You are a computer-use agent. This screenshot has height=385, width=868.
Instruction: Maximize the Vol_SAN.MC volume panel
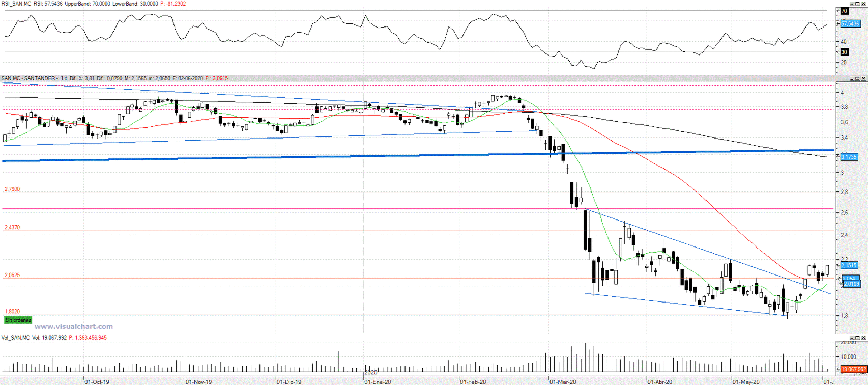(858, 338)
